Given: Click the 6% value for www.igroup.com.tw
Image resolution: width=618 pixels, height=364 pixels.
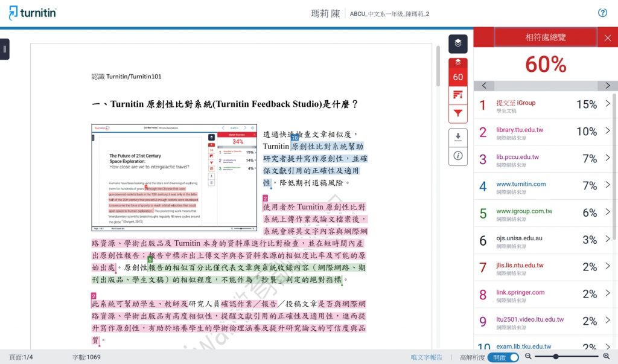Looking at the screenshot, I should coord(590,212).
